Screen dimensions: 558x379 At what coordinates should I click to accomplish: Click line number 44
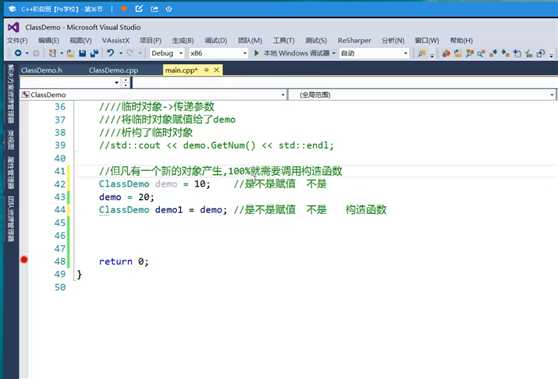(60, 210)
